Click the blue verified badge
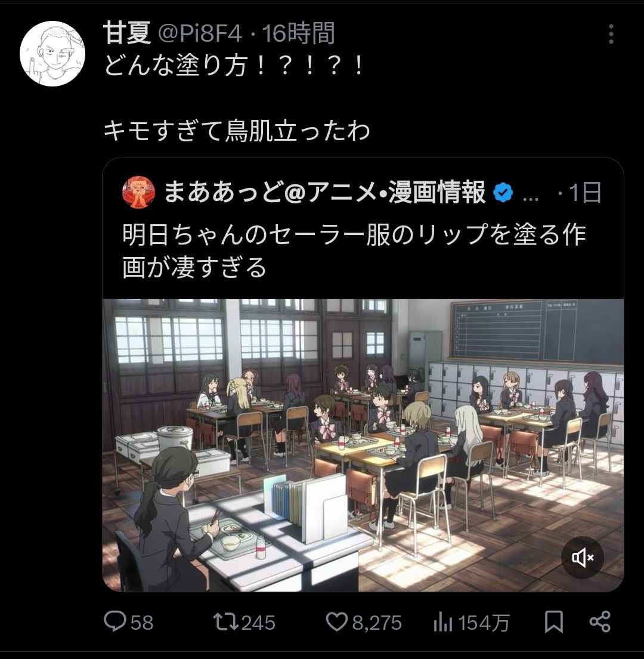The height and width of the screenshot is (659, 644). 503,193
